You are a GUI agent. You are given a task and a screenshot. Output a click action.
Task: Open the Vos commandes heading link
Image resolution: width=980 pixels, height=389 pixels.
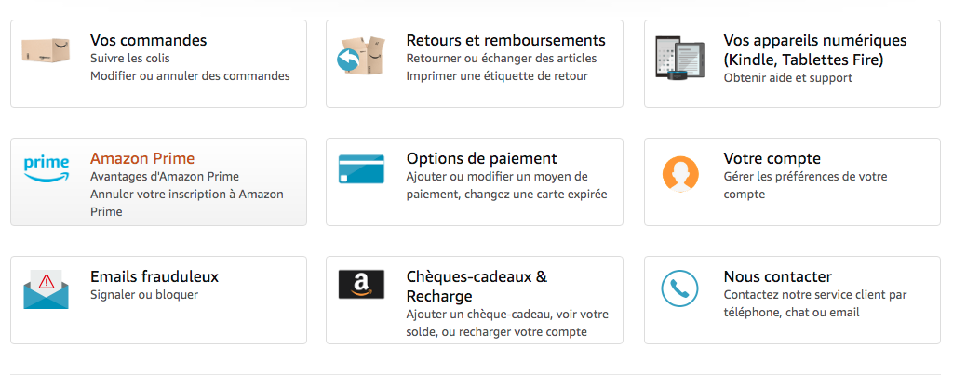click(148, 40)
